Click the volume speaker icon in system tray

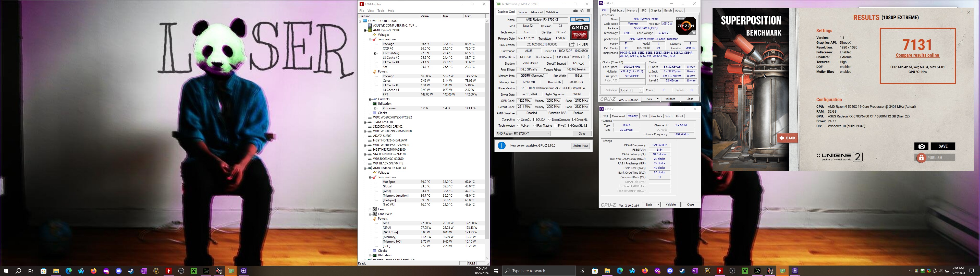pyautogui.click(x=940, y=271)
